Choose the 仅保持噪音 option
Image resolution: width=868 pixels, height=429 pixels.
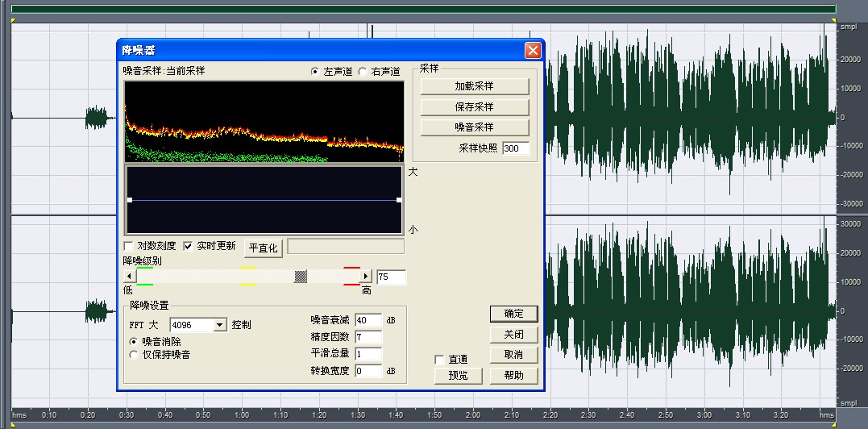(135, 354)
